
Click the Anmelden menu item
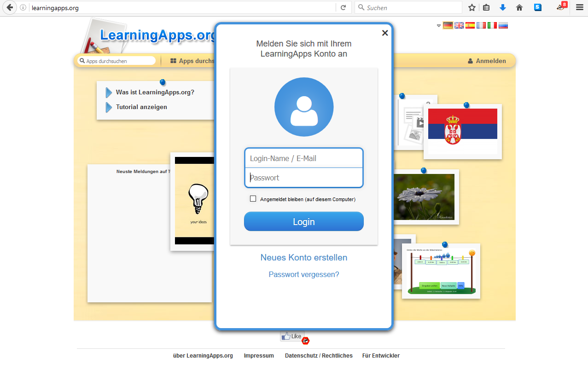click(x=487, y=61)
